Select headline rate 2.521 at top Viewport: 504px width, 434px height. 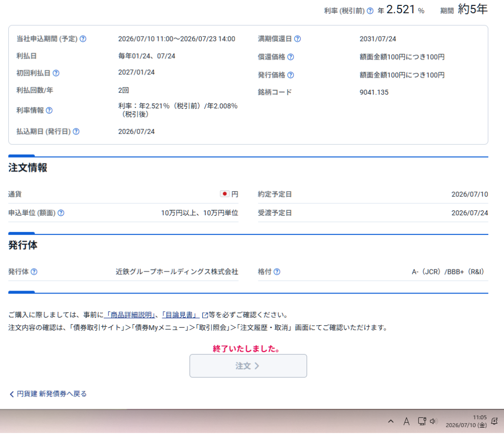(x=401, y=9)
